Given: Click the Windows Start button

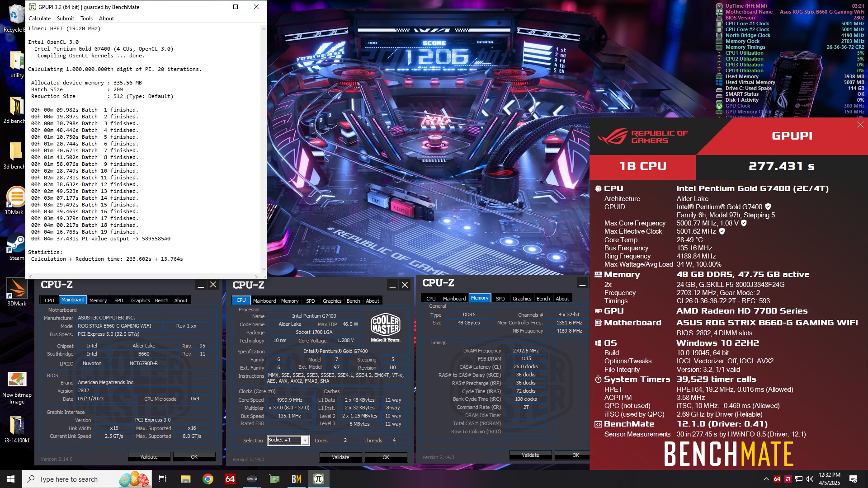Looking at the screenshot, I should [11, 479].
